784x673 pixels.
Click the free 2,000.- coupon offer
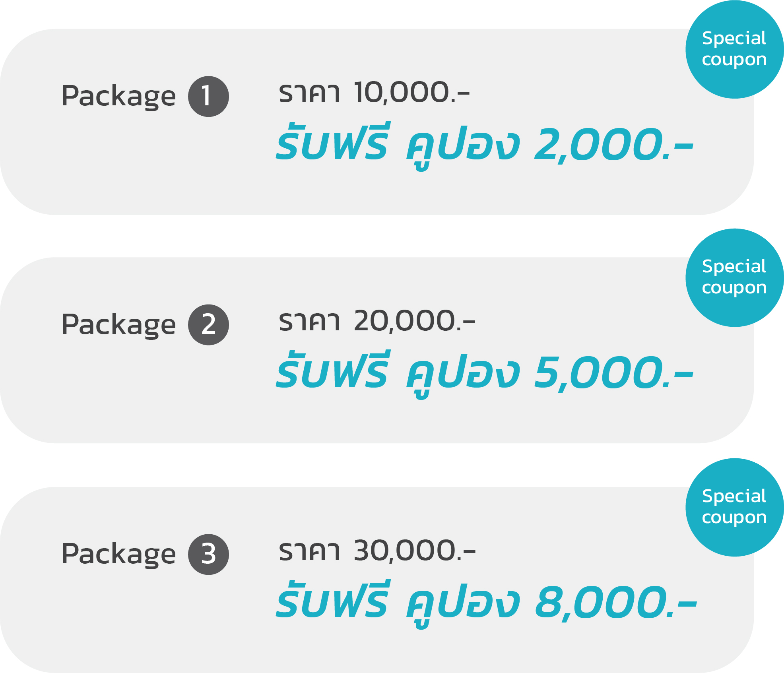(485, 145)
